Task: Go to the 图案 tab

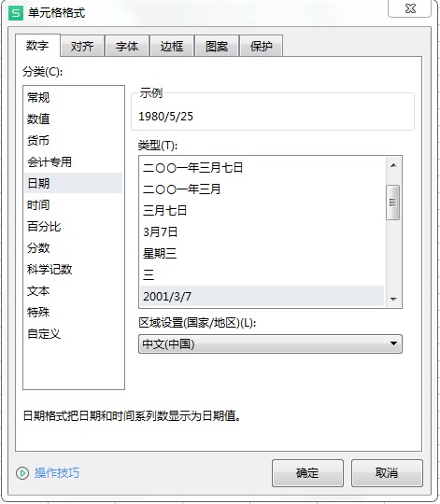Action: pyautogui.click(x=217, y=47)
